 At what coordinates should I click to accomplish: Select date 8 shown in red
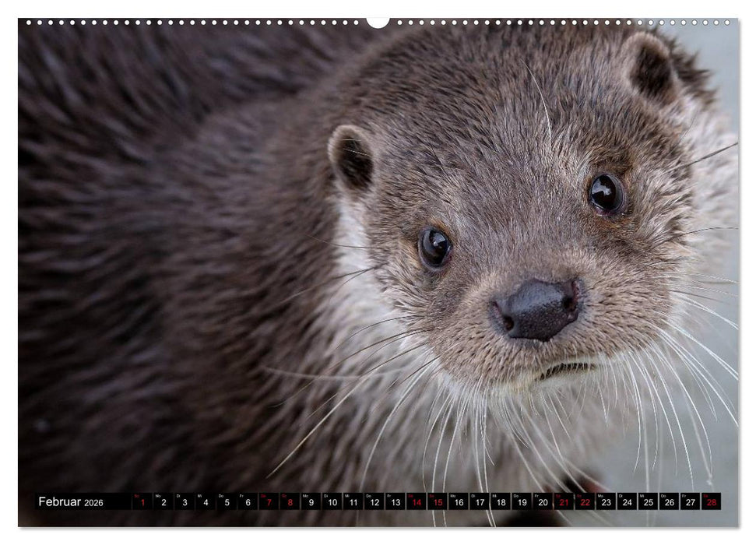[x=289, y=502]
